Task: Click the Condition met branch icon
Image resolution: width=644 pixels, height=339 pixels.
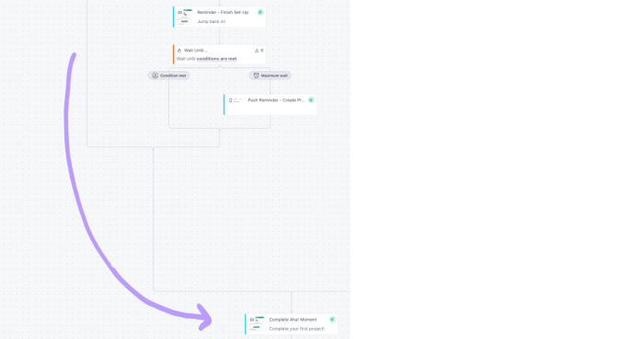Action: [155, 76]
